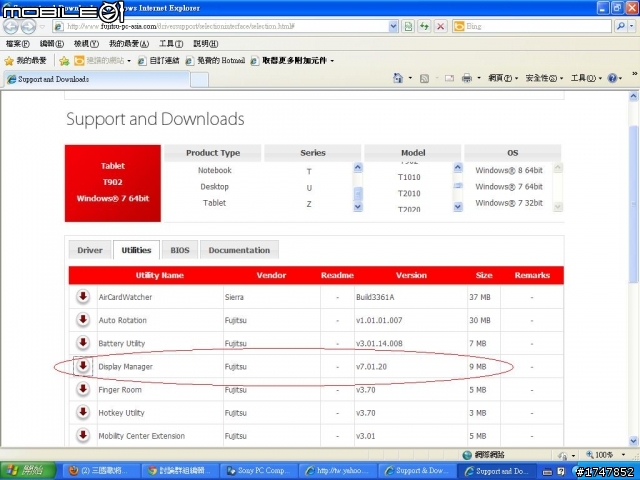Print the page via printer icon
The image size is (640, 480).
click(467, 78)
